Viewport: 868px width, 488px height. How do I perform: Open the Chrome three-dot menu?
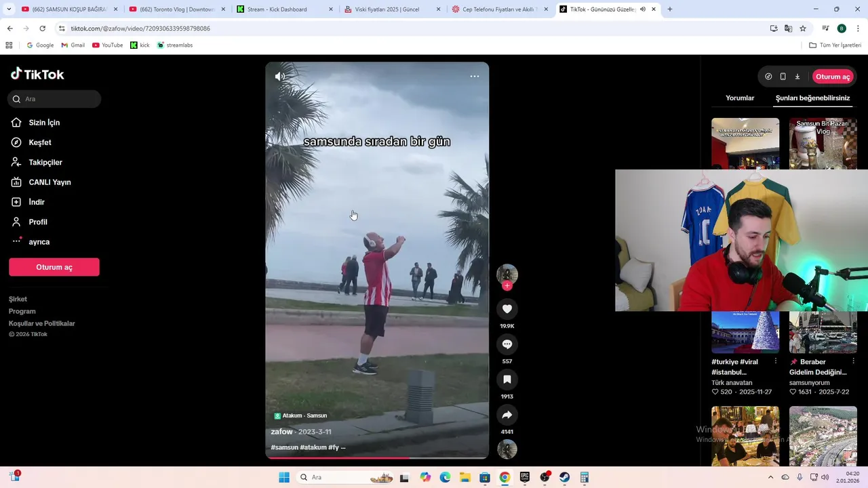tap(858, 28)
